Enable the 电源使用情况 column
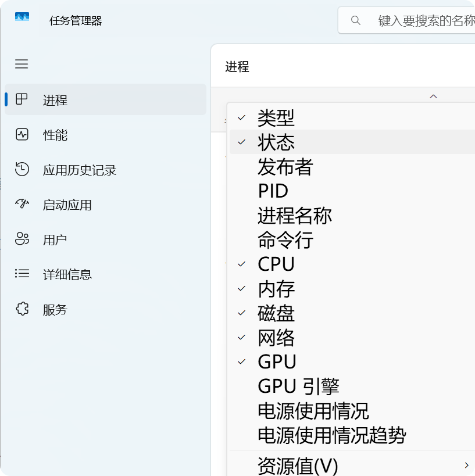Viewport: 475px width, 476px height. click(352, 410)
